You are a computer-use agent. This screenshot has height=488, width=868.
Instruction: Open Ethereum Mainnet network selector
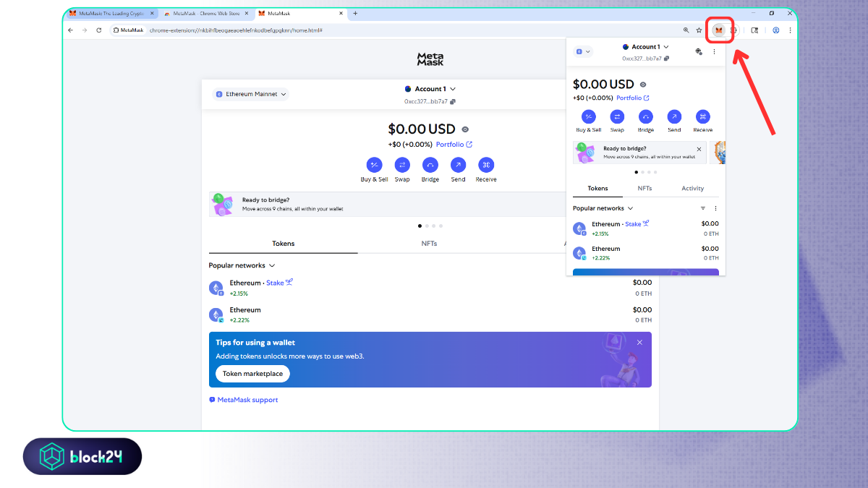tap(251, 94)
